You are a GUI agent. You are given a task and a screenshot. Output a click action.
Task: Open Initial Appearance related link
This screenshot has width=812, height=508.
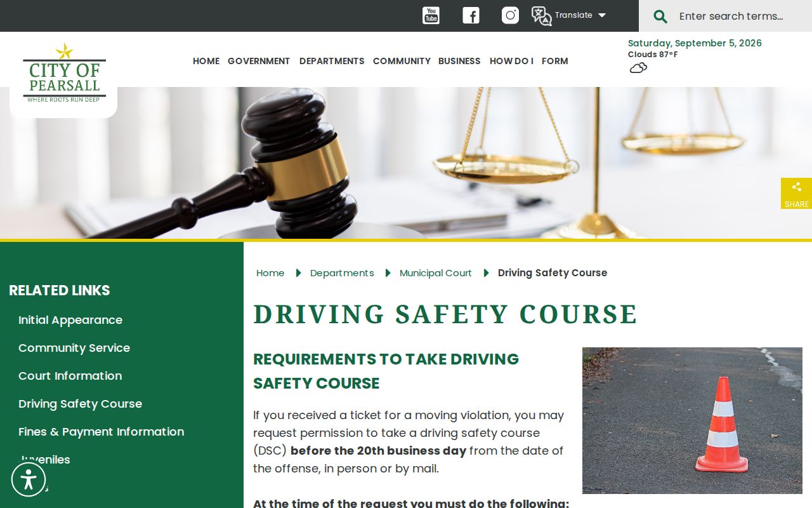pos(70,320)
